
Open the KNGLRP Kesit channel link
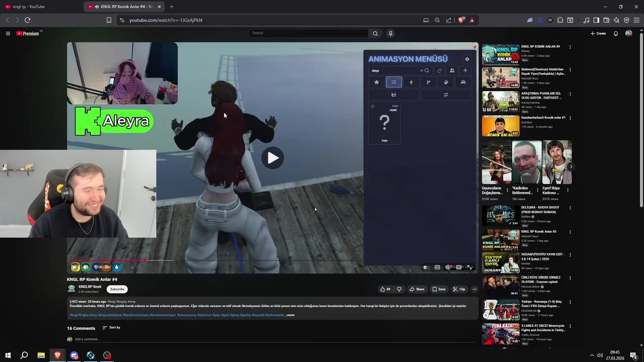(90, 287)
